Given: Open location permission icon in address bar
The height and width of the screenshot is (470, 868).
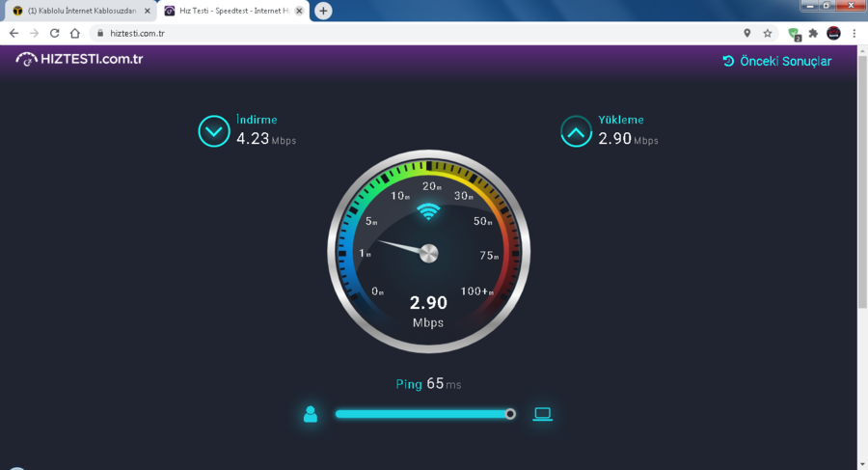Looking at the screenshot, I should click(746, 33).
